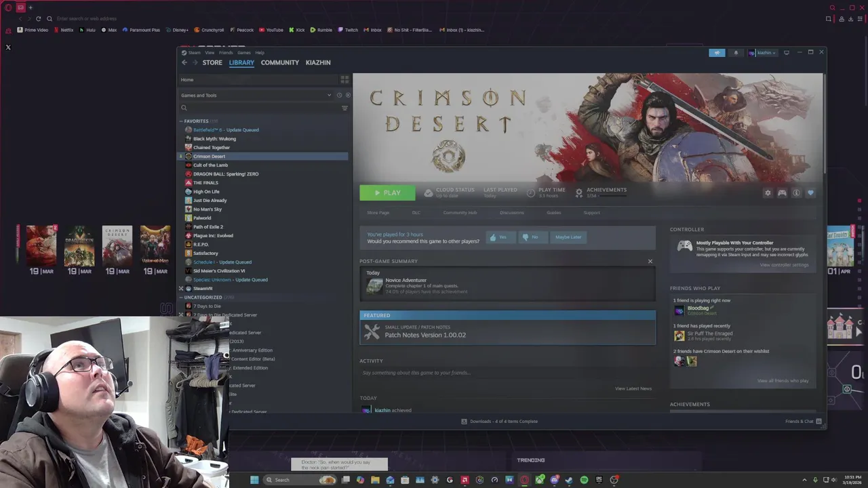This screenshot has width=868, height=488.
Task: Open Spotify from the taskbar
Action: point(584,480)
